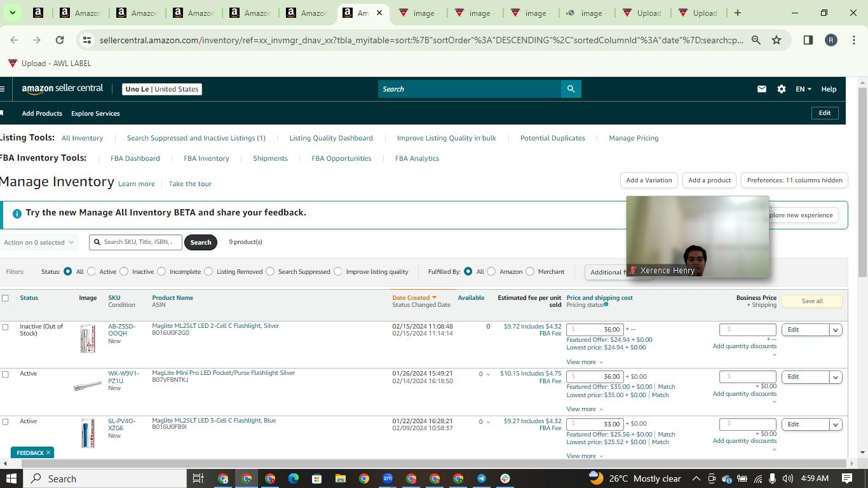This screenshot has height=488, width=868.
Task: Close the active Amazon tab
Action: pyautogui.click(x=379, y=13)
